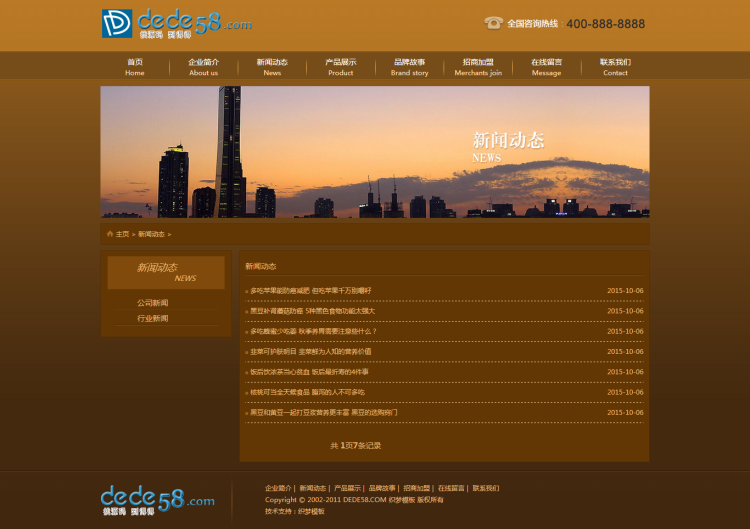Screen dimensions: 750x529
Task: Click the footer 产品展示 link
Action: (347, 488)
